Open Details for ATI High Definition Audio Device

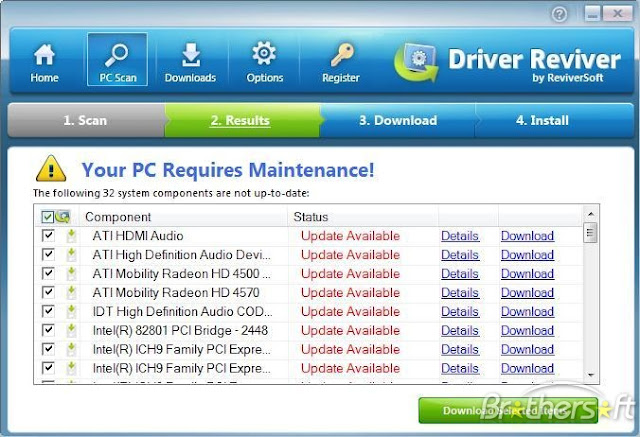pos(460,255)
